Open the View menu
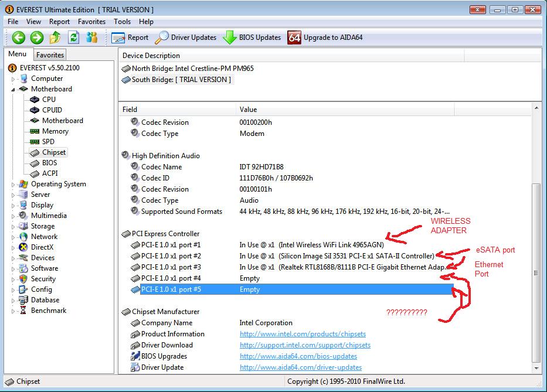The height and width of the screenshot is (392, 547). 33,22
